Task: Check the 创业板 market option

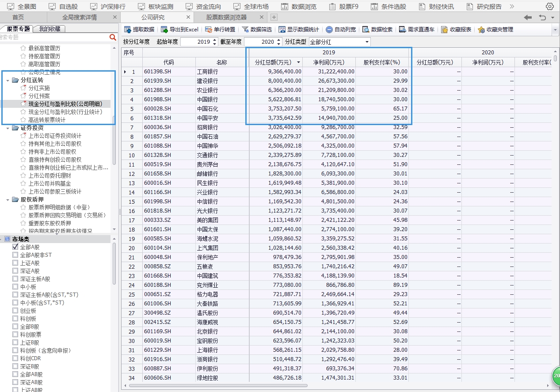Action: point(15,310)
